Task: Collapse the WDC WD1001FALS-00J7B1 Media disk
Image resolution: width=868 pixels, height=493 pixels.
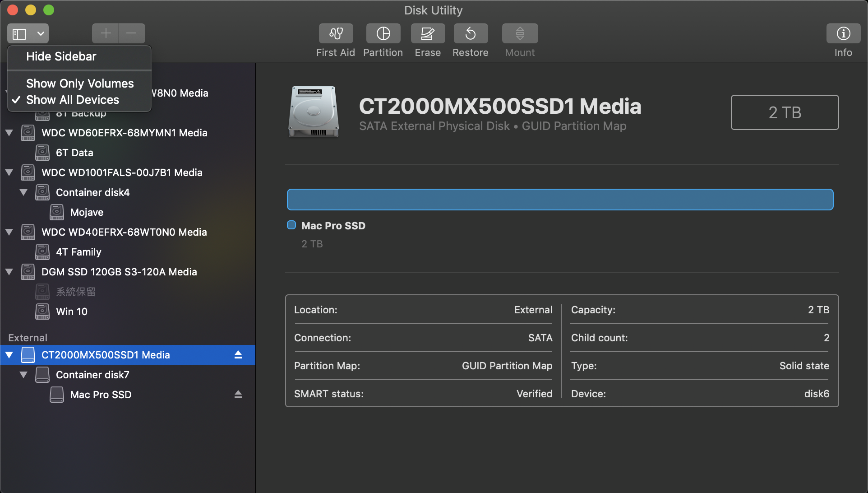Action: 9,172
